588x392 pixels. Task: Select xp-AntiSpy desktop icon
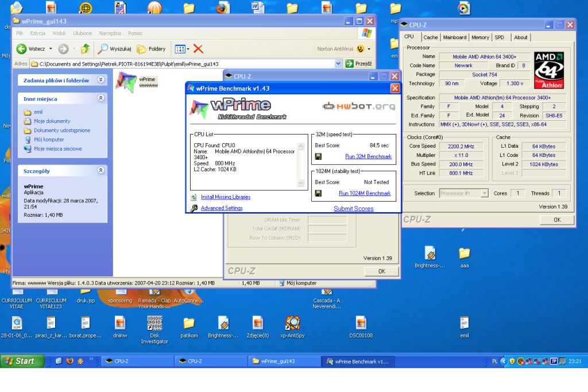coord(292,328)
